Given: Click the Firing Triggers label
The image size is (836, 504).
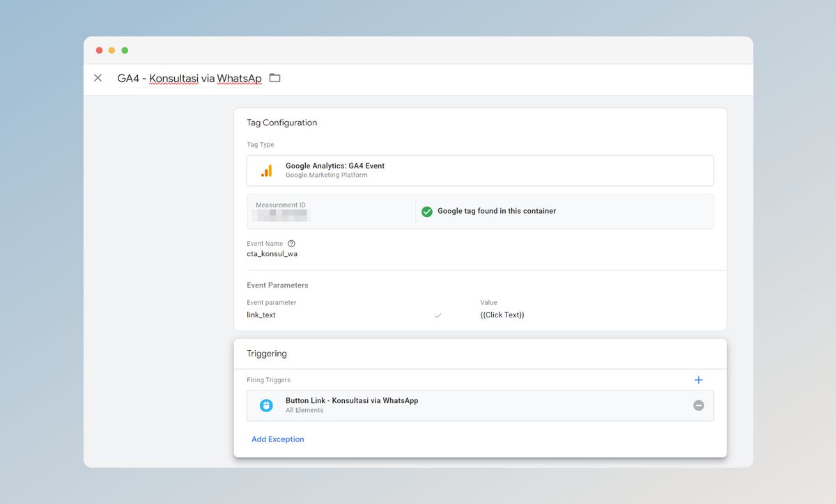Looking at the screenshot, I should coord(268,380).
